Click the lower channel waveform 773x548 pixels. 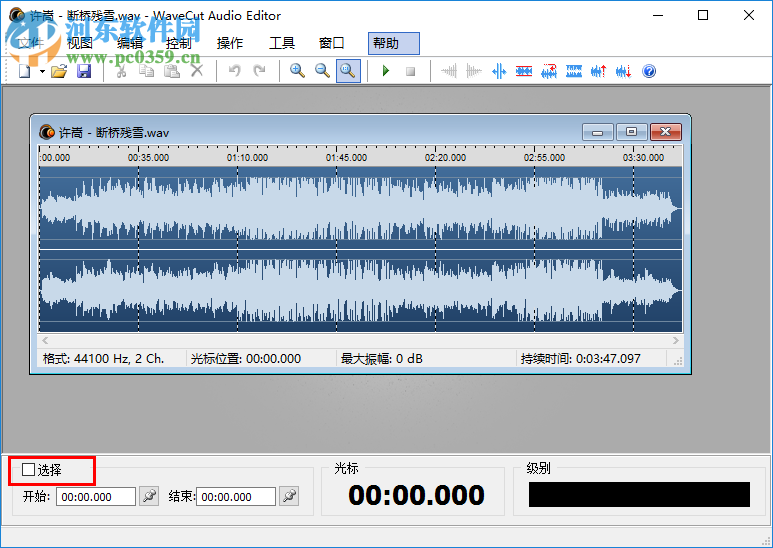(x=361, y=291)
